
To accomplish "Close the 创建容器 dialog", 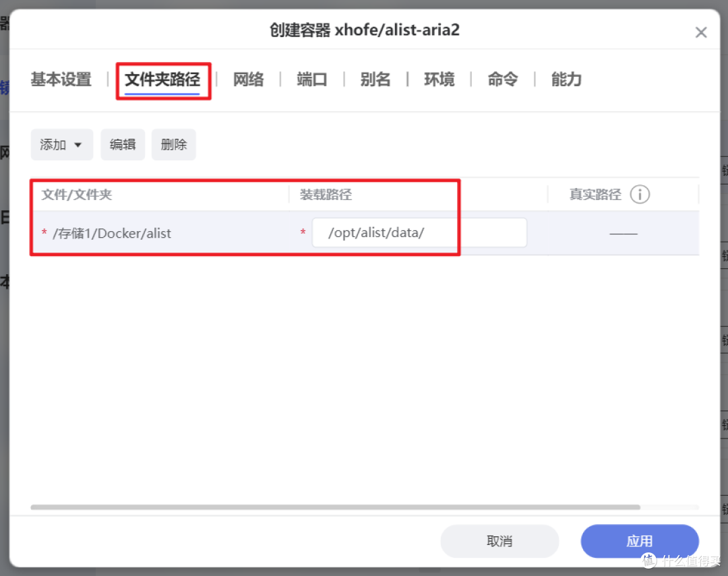I will (701, 32).
